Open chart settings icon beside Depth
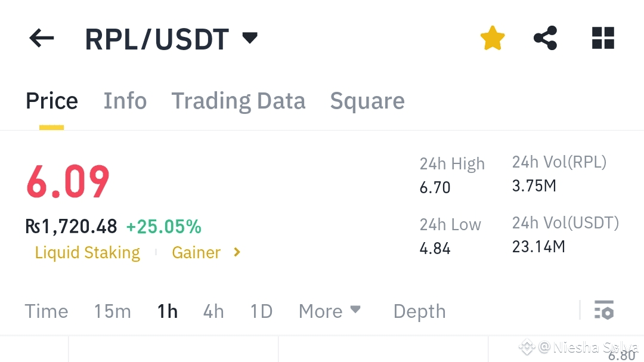The image size is (644, 362). pyautogui.click(x=603, y=311)
